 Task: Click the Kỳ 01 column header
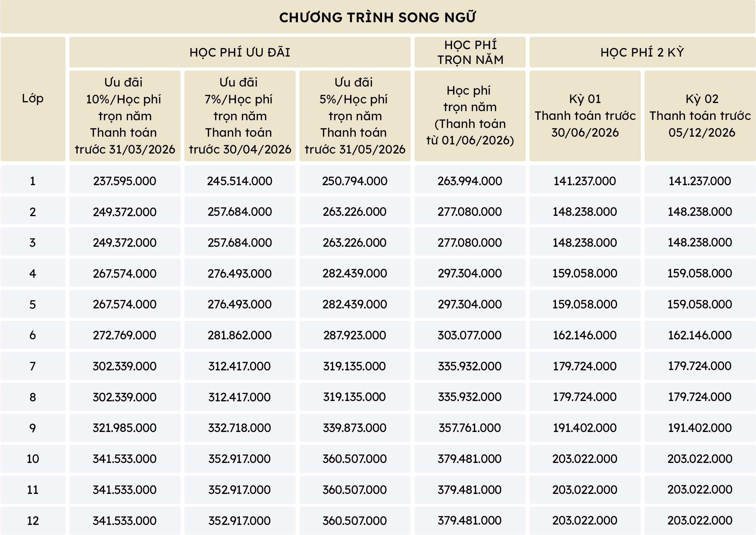tap(585, 115)
